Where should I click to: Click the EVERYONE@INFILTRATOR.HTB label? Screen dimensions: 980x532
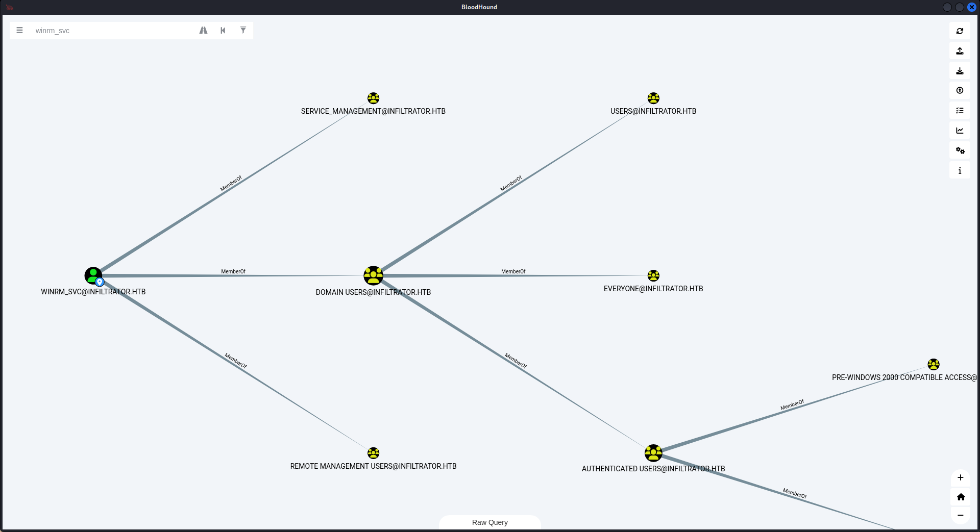click(653, 289)
